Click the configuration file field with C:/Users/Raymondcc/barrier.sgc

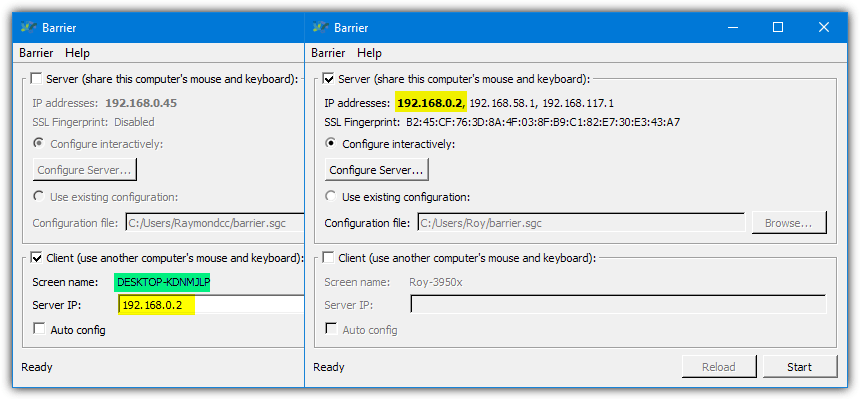(215, 223)
